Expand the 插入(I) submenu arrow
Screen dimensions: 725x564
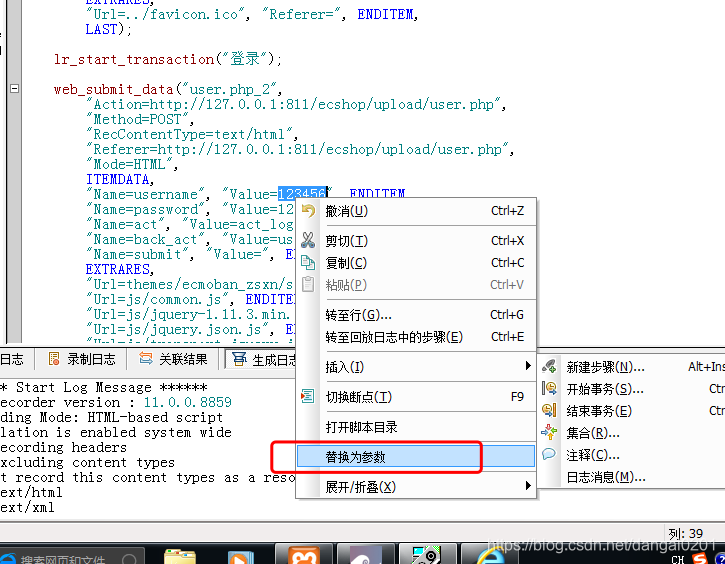[528, 366]
